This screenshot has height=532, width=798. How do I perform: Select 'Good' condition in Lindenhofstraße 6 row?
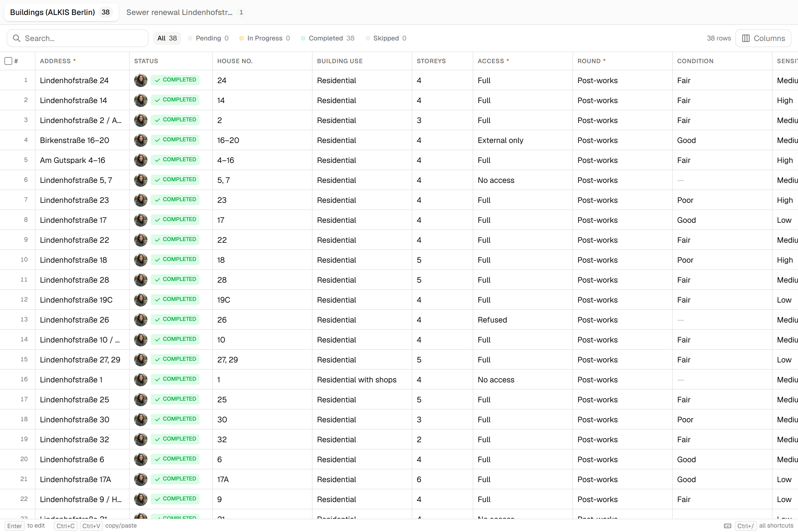[722, 459]
